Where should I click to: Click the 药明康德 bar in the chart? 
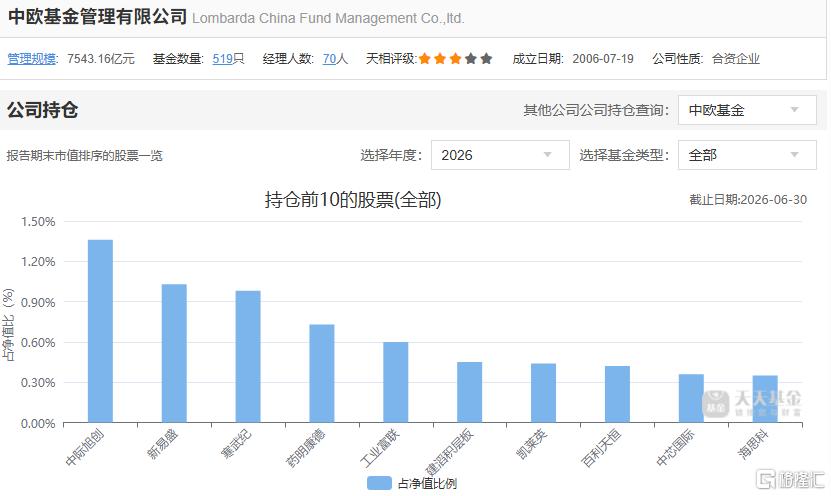coord(322,374)
